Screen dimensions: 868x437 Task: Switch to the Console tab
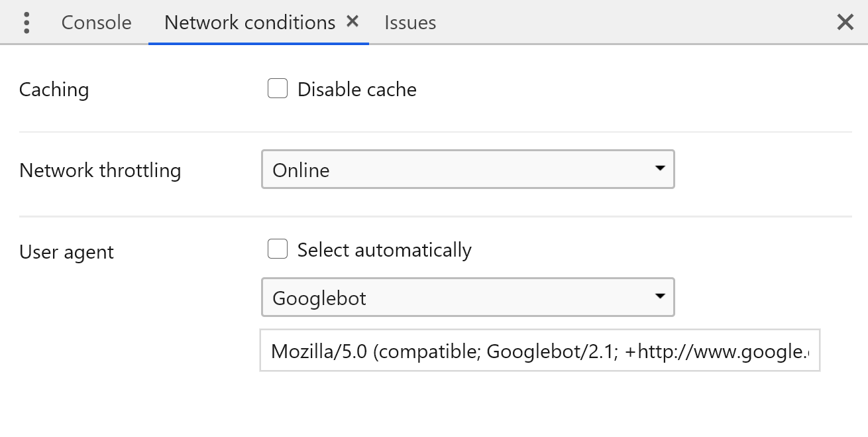click(96, 23)
